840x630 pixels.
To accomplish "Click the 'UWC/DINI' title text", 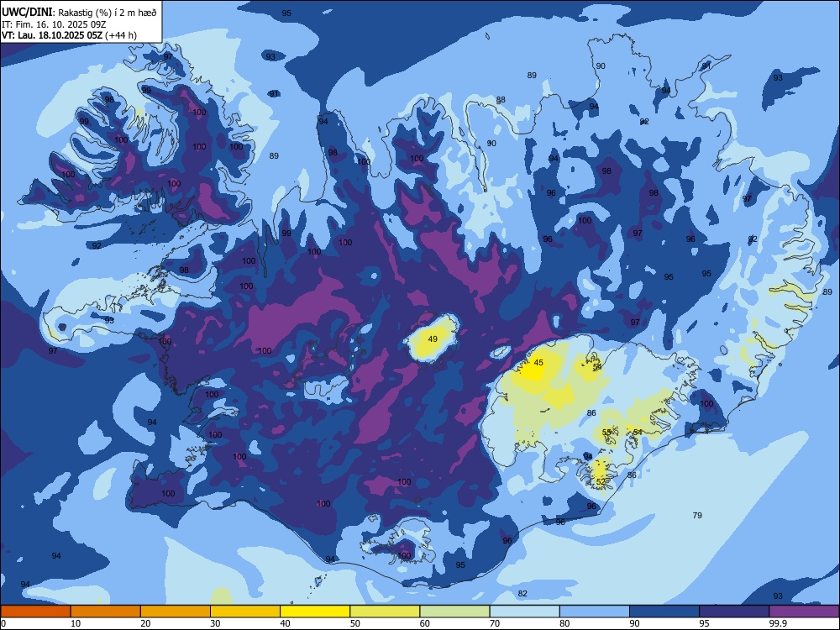I will 27,12.
